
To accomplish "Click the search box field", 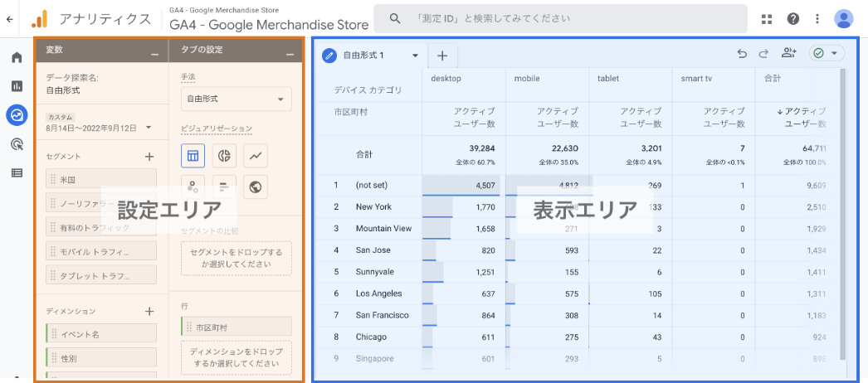I will pyautogui.click(x=561, y=19).
